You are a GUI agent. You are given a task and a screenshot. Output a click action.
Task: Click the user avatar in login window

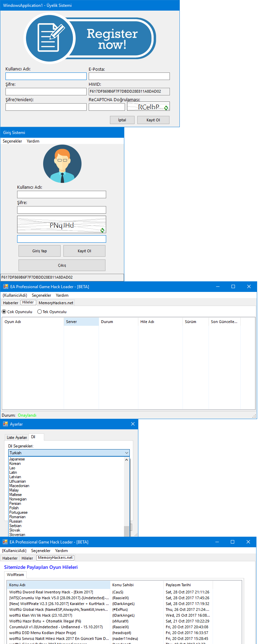pos(62,164)
